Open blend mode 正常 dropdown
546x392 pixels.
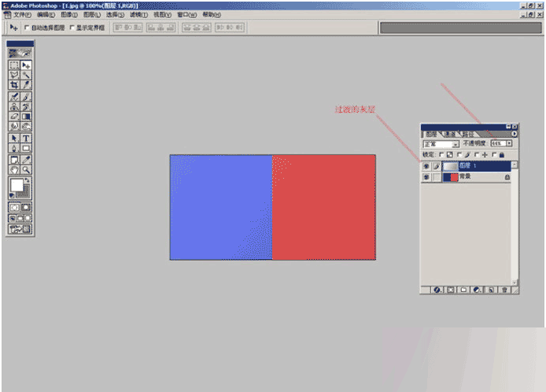pyautogui.click(x=441, y=143)
